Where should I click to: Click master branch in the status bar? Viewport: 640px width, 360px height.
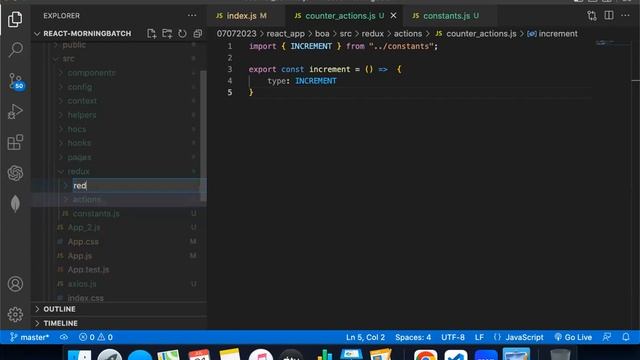click(29, 337)
